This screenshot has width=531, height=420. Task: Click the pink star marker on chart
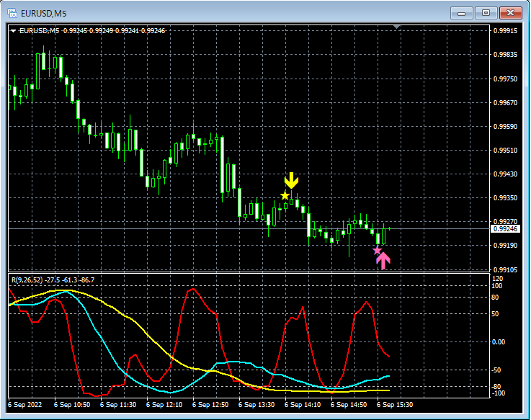377,251
